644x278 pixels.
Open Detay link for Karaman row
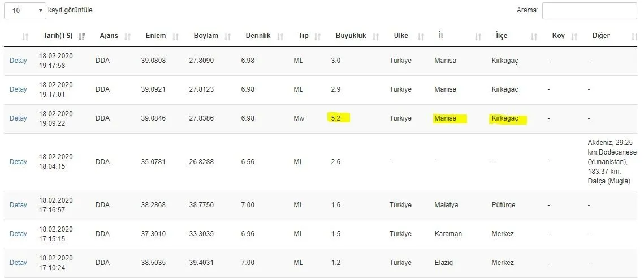pyautogui.click(x=18, y=234)
